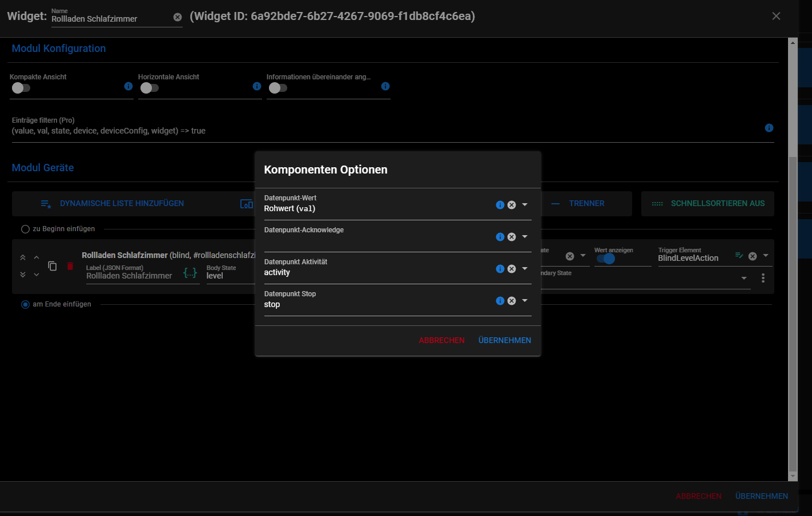Screen dimensions: 812x516
Task: Show info for Datenpunkt-Wert
Action: click(500, 205)
